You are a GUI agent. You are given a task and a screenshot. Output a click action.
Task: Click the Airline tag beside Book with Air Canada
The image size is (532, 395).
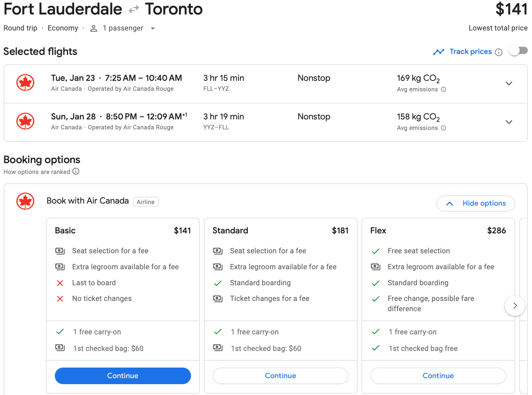(146, 202)
